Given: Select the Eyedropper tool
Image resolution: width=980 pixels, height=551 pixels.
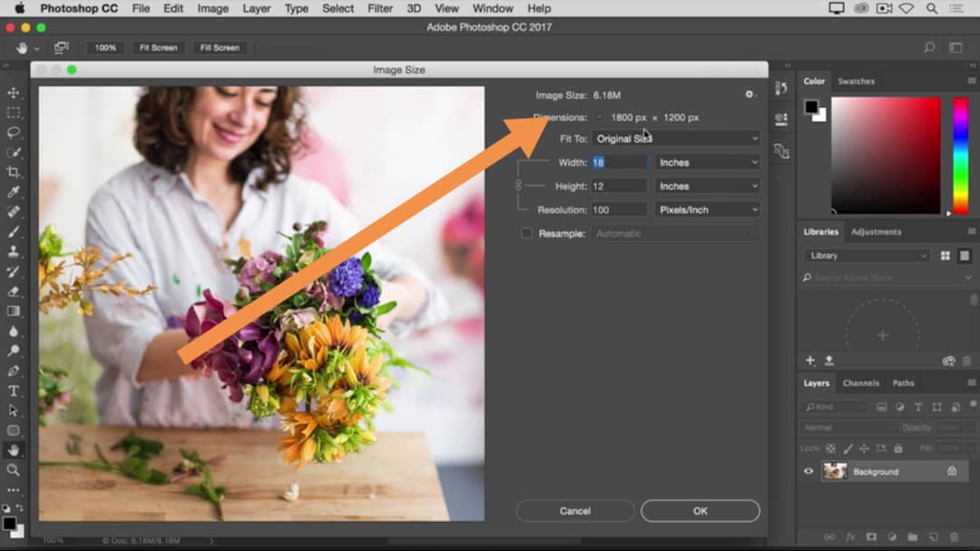Looking at the screenshot, I should tap(14, 192).
